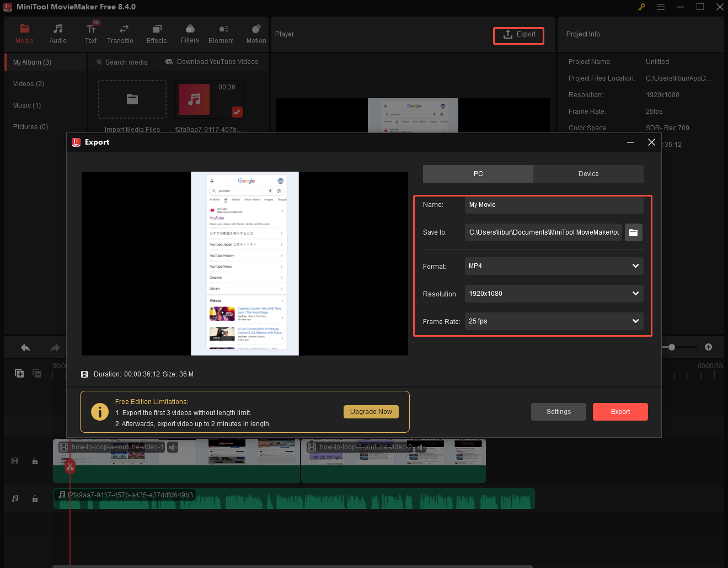Lock the video track
The height and width of the screenshot is (568, 728).
pos(35,461)
